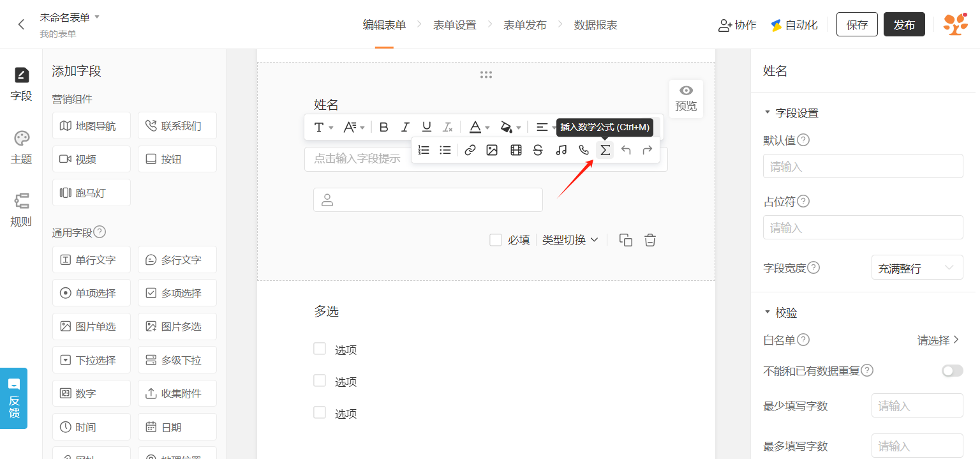This screenshot has width=980, height=459.
Task: Click the 占位符 input field
Action: point(863,227)
